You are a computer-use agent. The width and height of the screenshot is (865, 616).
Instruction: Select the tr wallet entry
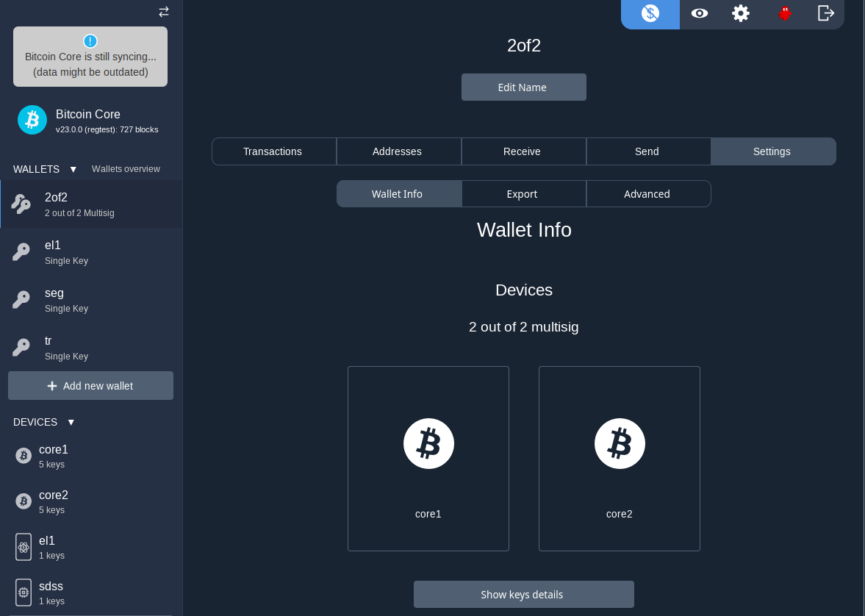click(x=91, y=348)
